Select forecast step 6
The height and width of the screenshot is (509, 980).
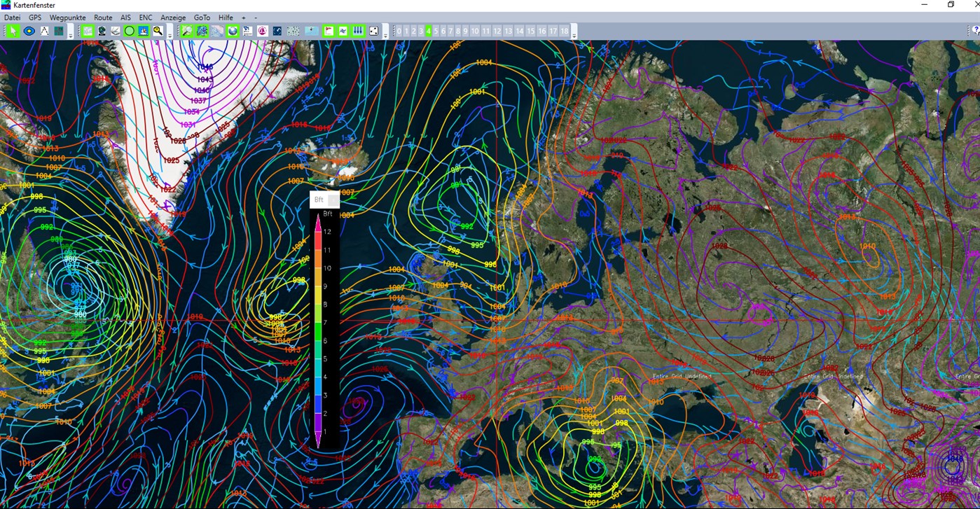(443, 31)
